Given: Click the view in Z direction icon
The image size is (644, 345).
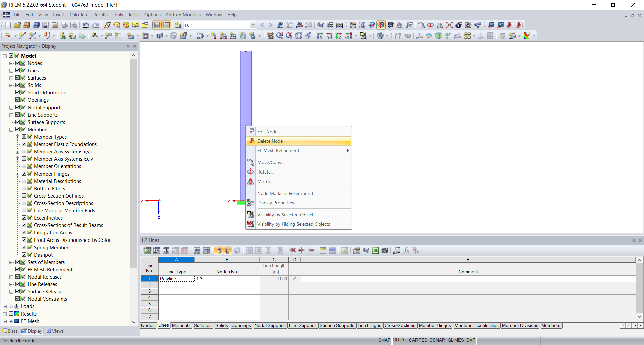Looking at the screenshot, I should [x=339, y=36].
